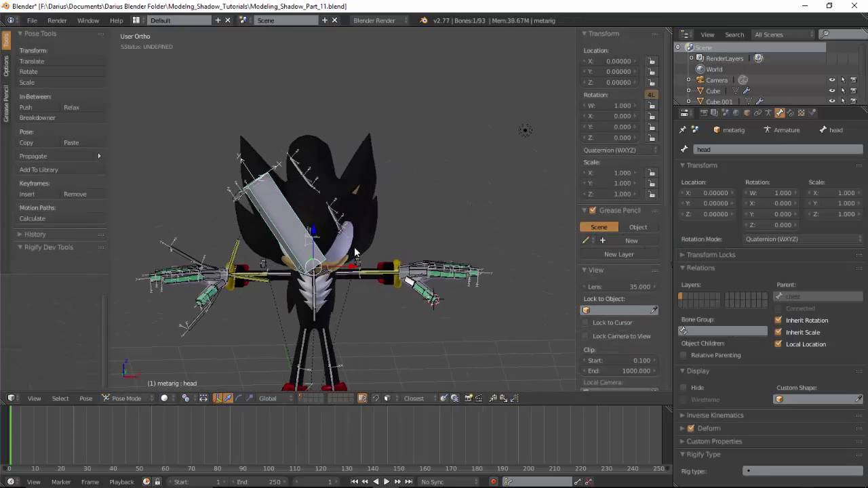Viewport: 868px width, 488px height.
Task: Add a new screen layout with plus
Action: click(x=218, y=20)
